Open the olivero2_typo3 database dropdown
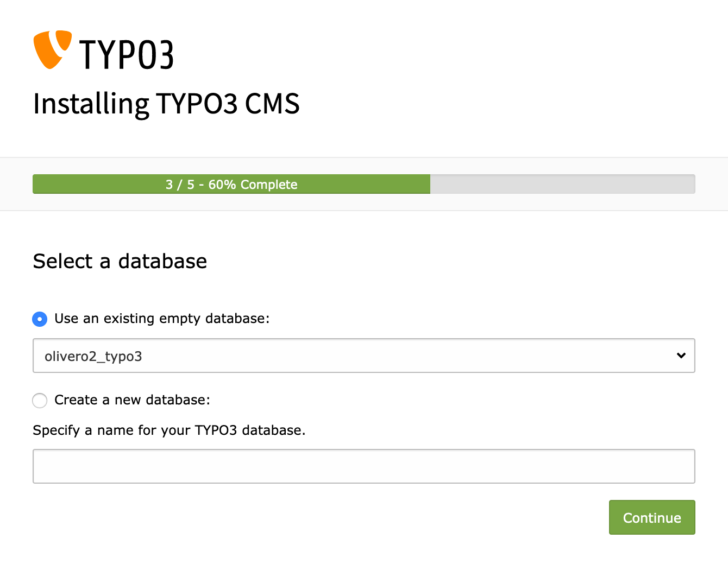This screenshot has height=564, width=728. point(364,356)
